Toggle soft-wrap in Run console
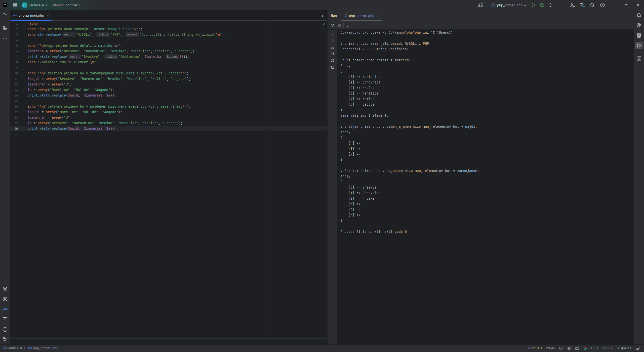This screenshot has height=352, width=644. pyautogui.click(x=333, y=47)
